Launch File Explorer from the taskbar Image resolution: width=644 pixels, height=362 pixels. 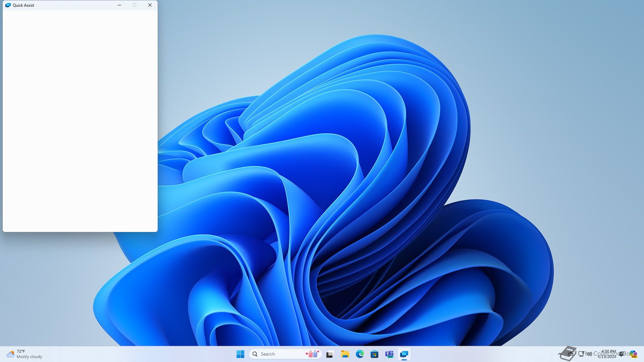(x=345, y=354)
